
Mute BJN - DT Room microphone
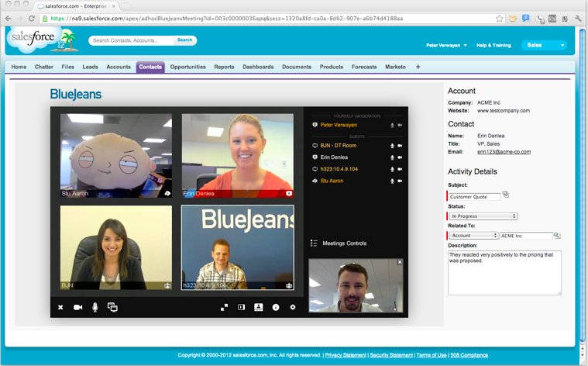392,146
